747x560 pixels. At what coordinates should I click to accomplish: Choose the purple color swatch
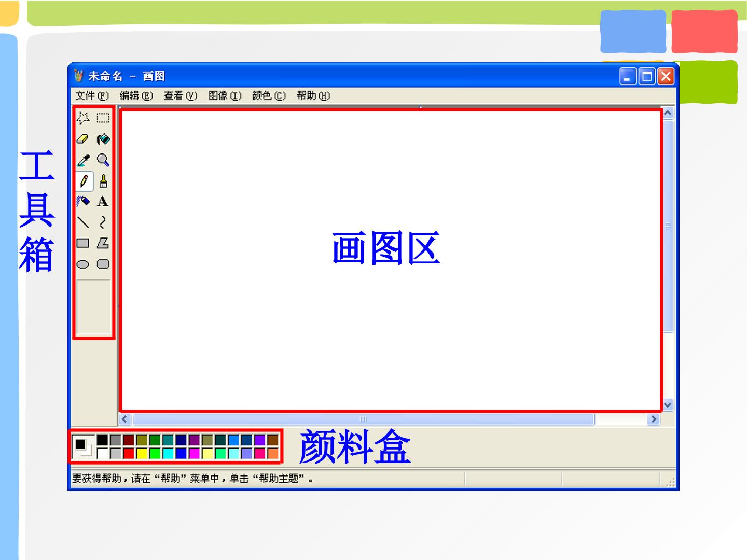coord(194,440)
